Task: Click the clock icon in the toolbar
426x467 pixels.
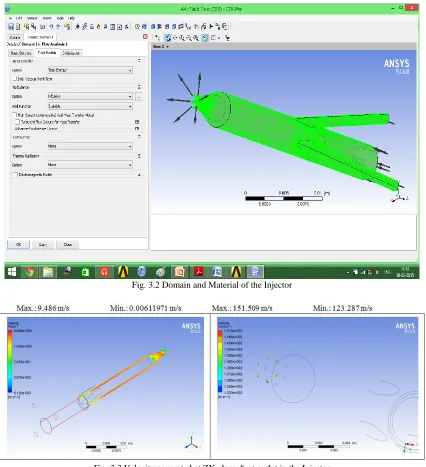Action: [137, 27]
